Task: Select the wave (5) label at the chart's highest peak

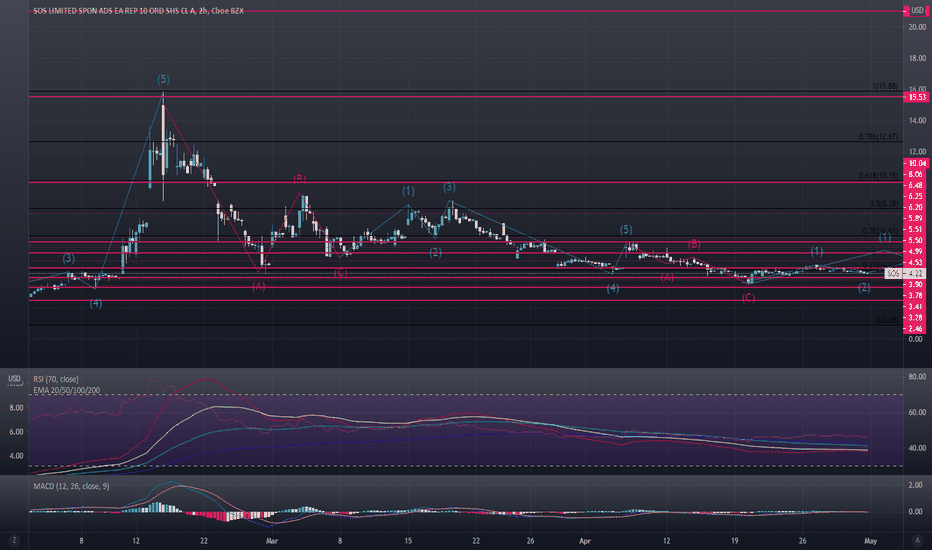Action: point(163,79)
